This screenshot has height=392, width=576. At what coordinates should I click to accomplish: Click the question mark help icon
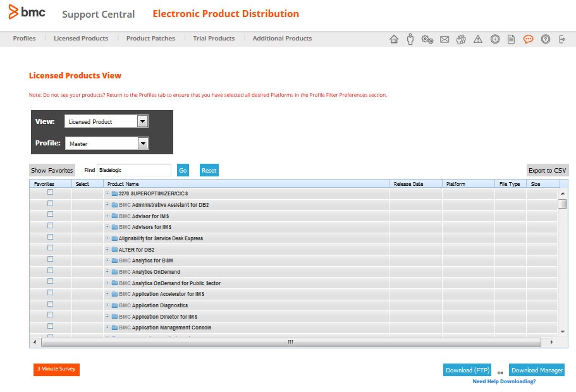point(546,39)
